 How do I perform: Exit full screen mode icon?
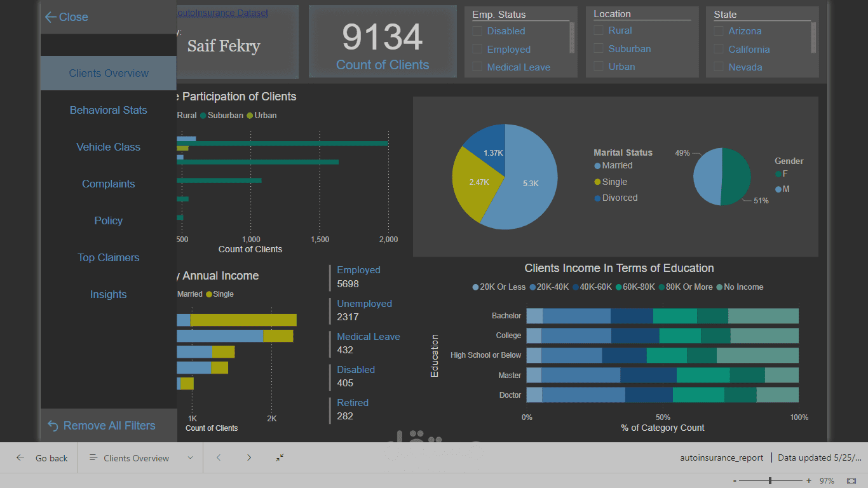pos(280,458)
